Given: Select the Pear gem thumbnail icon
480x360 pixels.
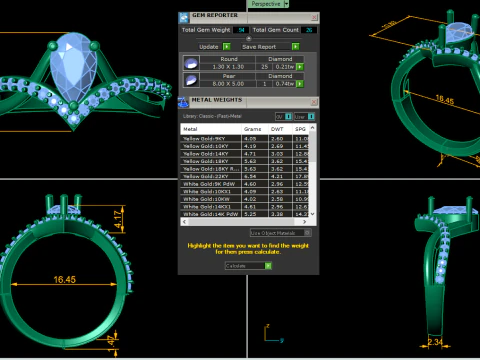Looking at the screenshot, I should (x=191, y=80).
